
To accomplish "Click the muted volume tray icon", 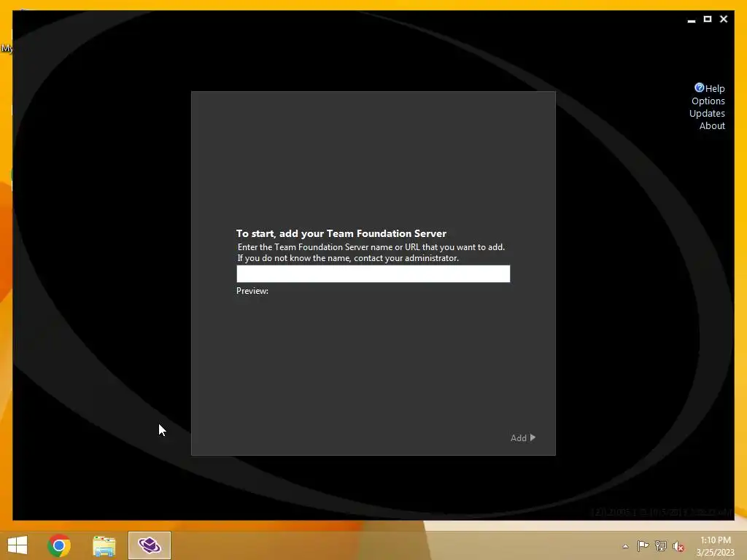I will coord(678,546).
